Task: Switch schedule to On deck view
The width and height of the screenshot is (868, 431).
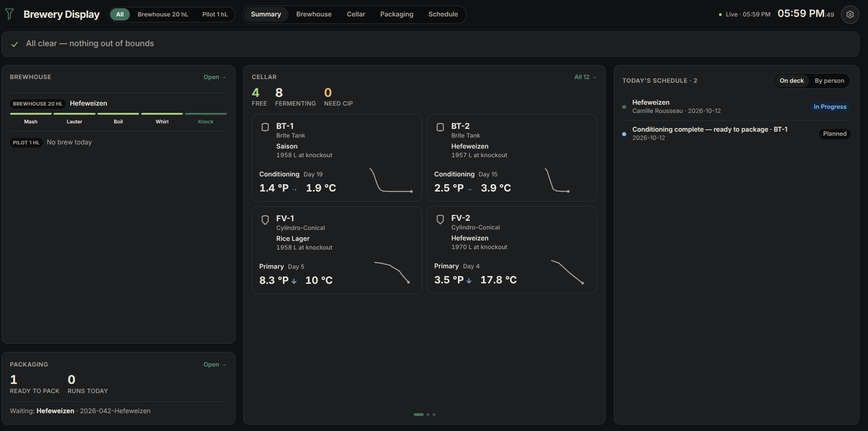Action: (x=792, y=81)
